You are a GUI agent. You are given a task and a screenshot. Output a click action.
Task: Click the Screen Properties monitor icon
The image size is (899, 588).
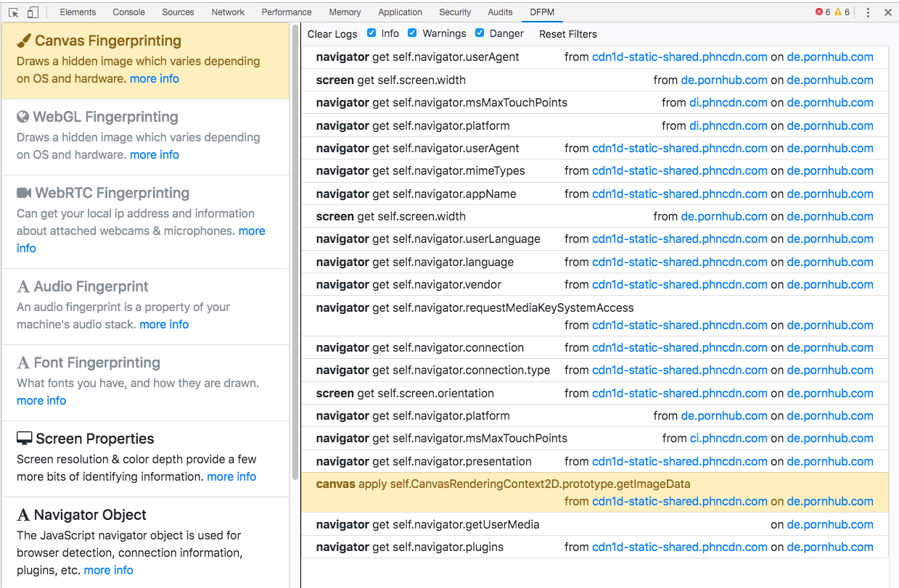point(25,439)
